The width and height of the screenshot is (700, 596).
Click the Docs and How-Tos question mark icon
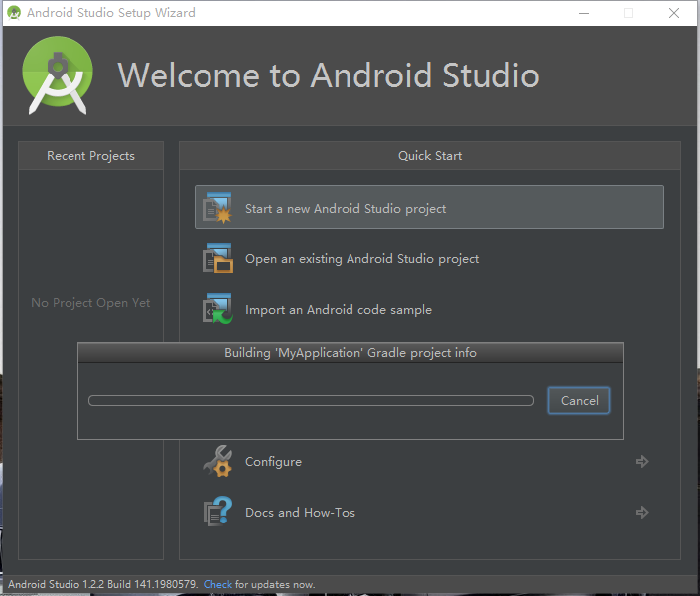click(217, 512)
